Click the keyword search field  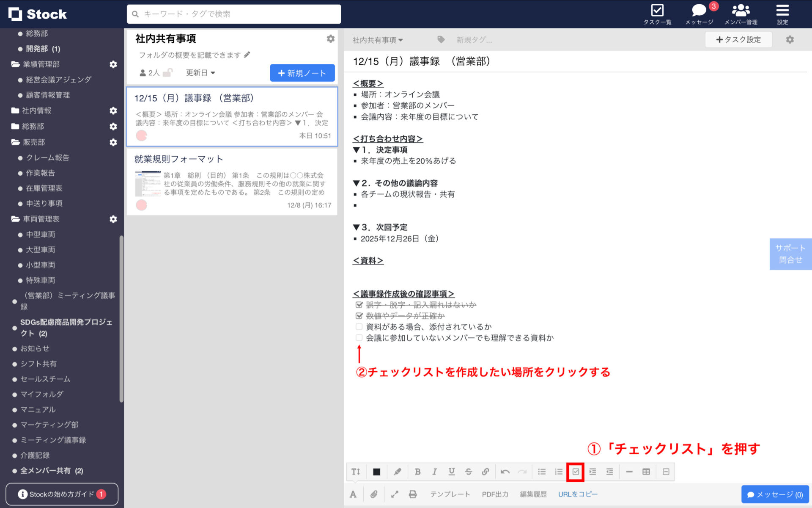coord(233,14)
